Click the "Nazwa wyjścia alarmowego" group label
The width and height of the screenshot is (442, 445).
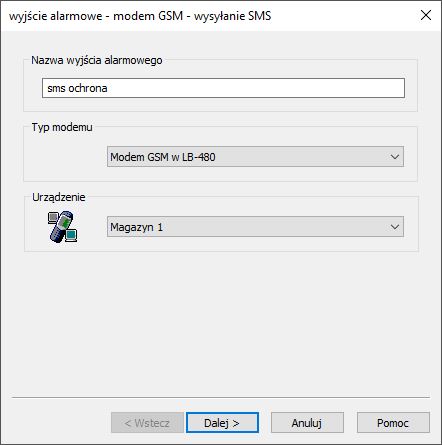tap(97, 60)
